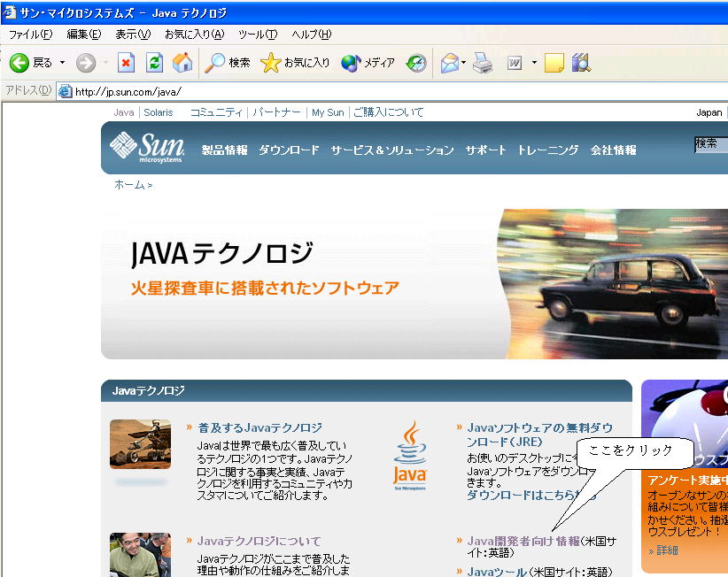The width and height of the screenshot is (728, 577).
Task: Open トレーニング in the Sun navigation bar
Action: pyautogui.click(x=548, y=150)
